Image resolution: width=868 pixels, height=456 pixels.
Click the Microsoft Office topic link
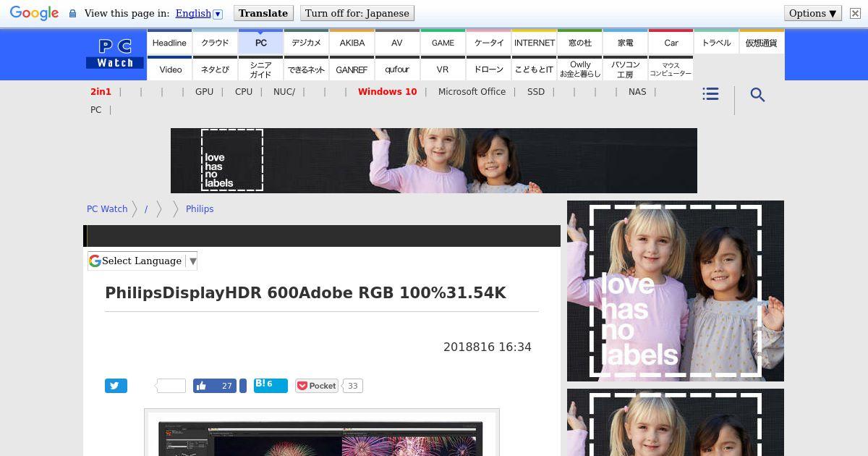[472, 91]
